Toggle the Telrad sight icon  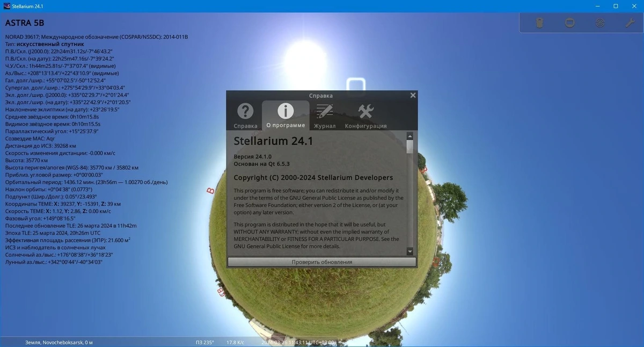(600, 23)
